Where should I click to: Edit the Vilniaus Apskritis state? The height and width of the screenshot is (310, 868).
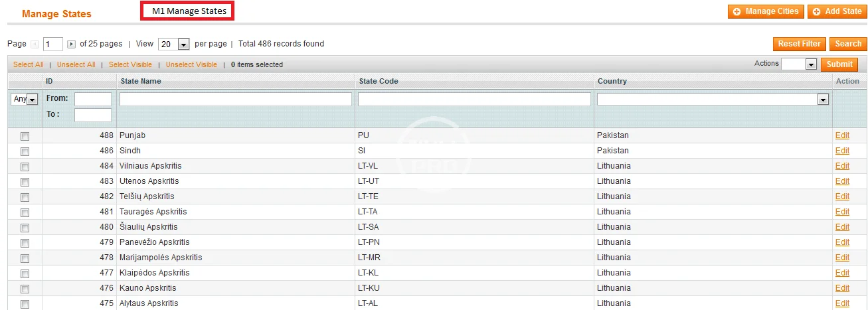coord(841,166)
